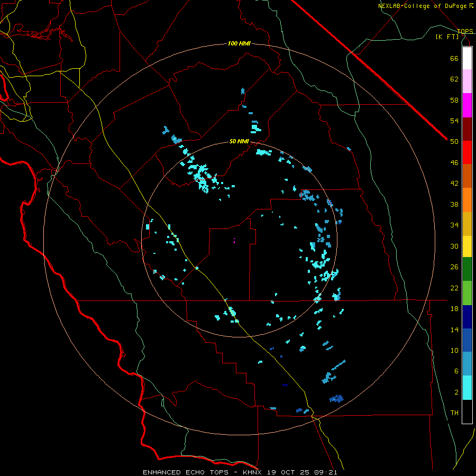
Task: Pick the dark green legend band
Action: [467, 269]
